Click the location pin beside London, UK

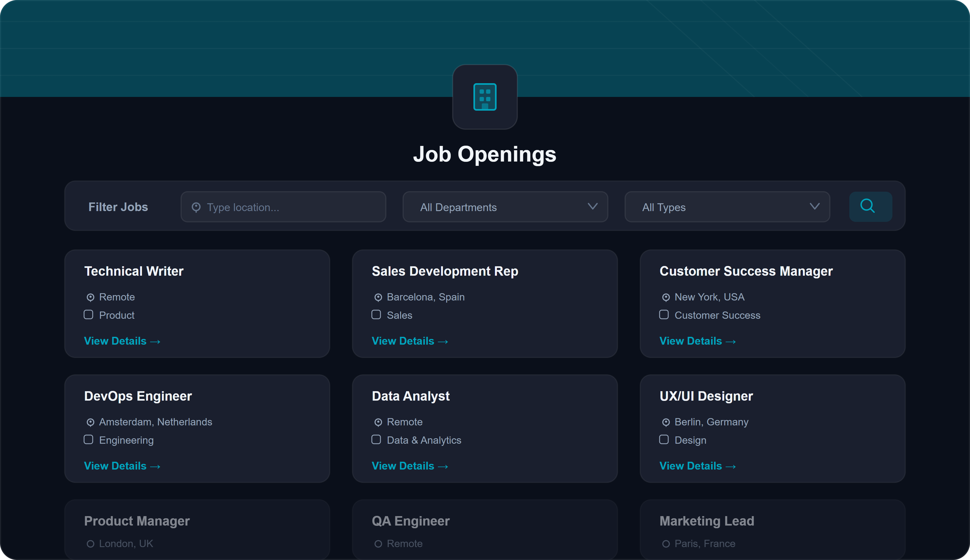point(91,544)
